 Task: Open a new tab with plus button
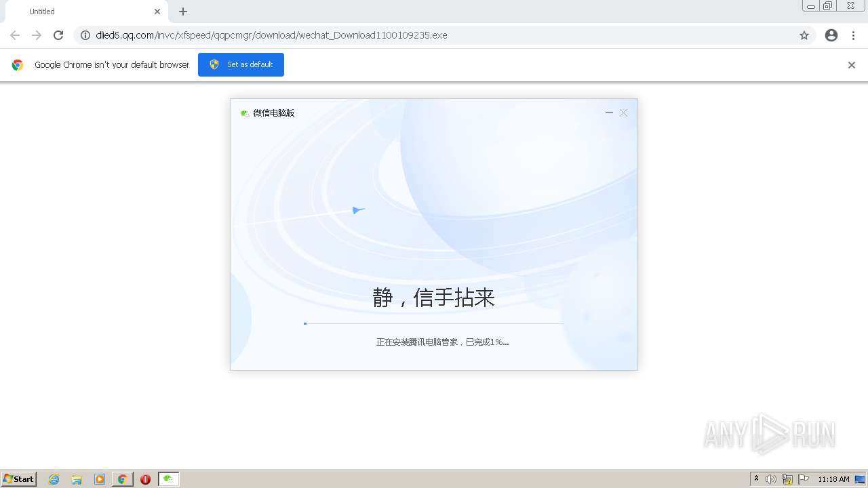(x=183, y=12)
